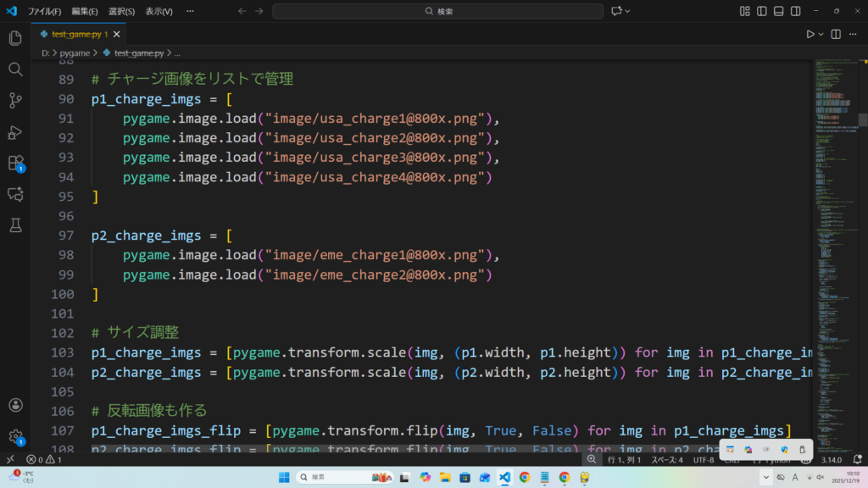Open the Testing flask icon
Image resolution: width=868 pixels, height=488 pixels.
[x=14, y=225]
